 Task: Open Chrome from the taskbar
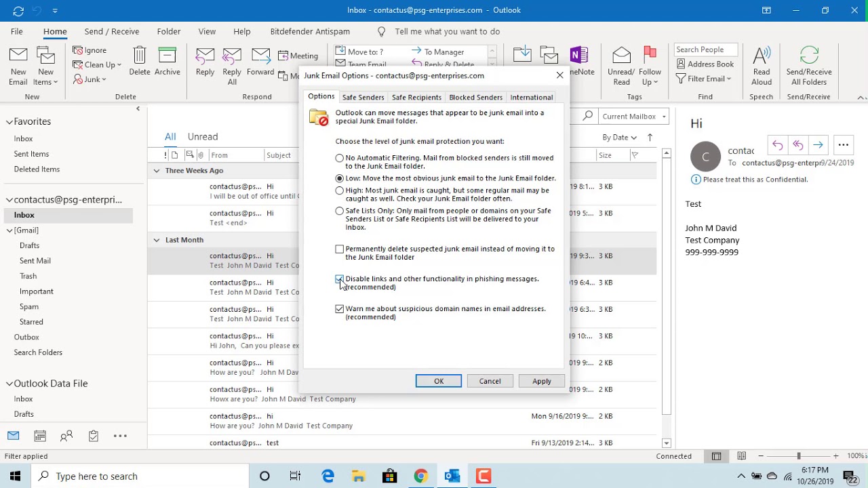pos(421,476)
